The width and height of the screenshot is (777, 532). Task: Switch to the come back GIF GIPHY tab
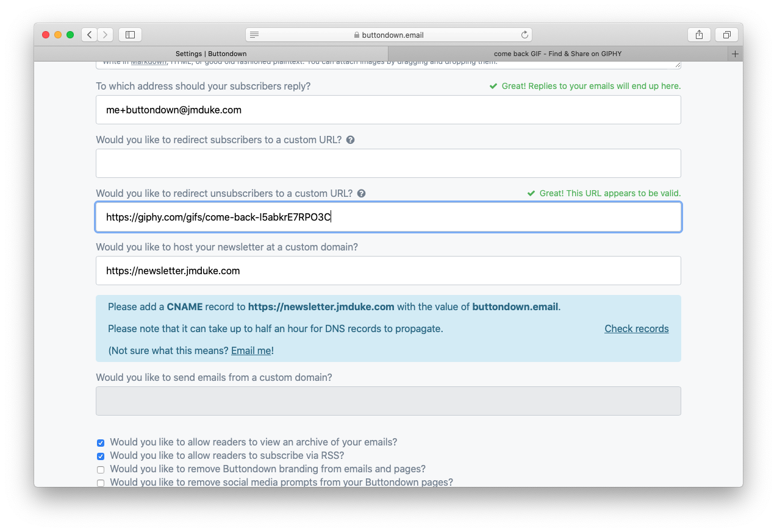tap(557, 54)
